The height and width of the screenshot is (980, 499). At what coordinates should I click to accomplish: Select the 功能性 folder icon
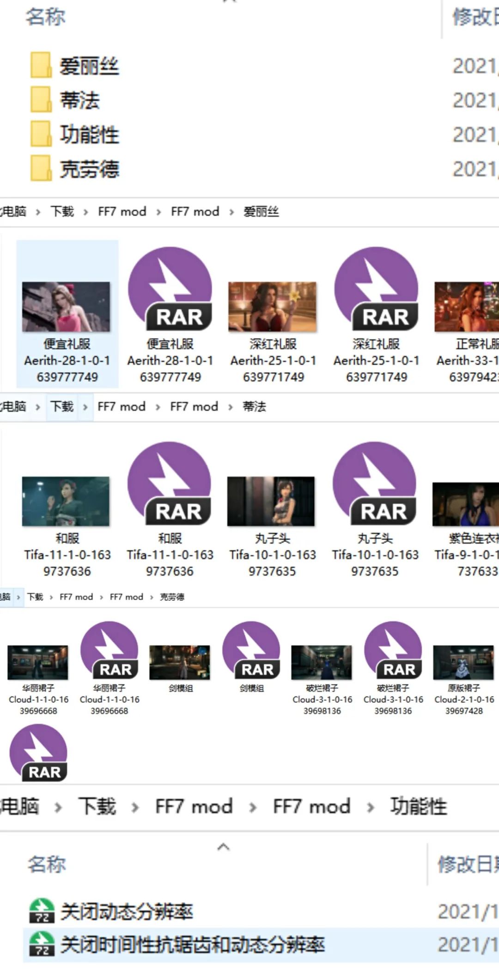pos(41,135)
